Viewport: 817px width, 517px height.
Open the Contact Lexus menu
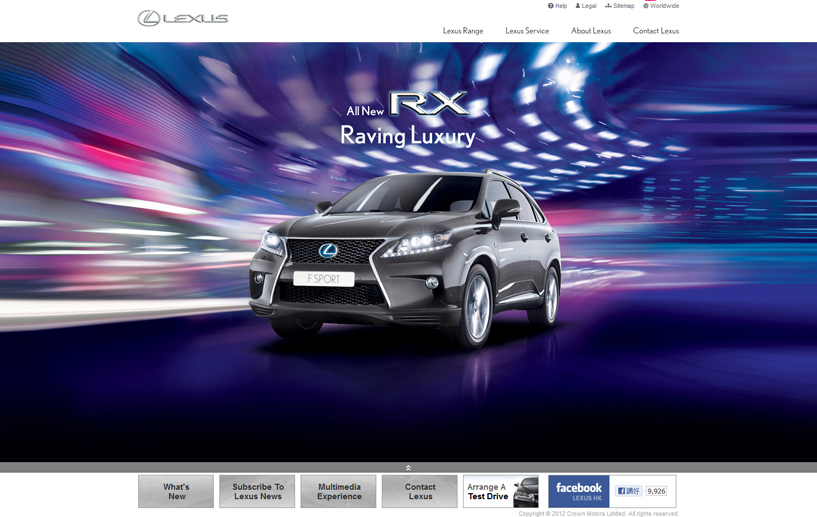click(x=655, y=31)
